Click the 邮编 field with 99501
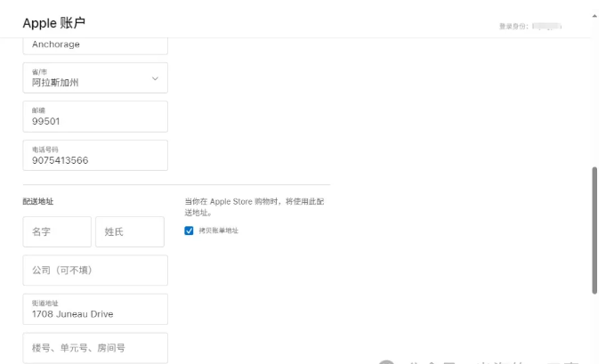 (x=95, y=117)
